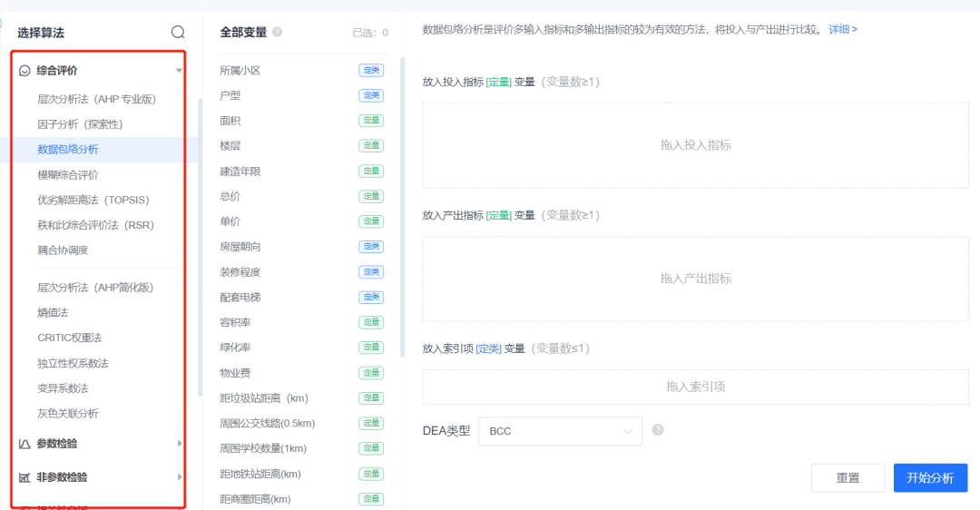Click the help icon beside 全部变量

[277, 31]
